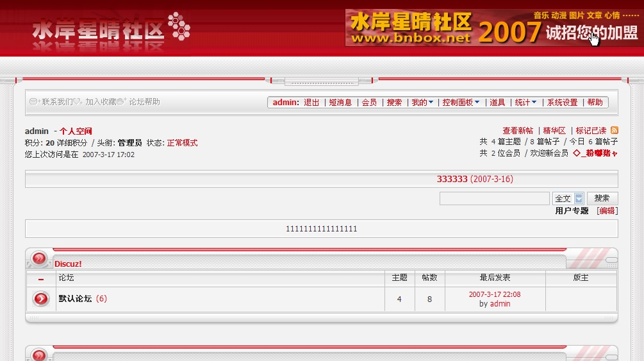The image size is (644, 361).
Task: Open 道具 items page
Action: [x=497, y=103]
